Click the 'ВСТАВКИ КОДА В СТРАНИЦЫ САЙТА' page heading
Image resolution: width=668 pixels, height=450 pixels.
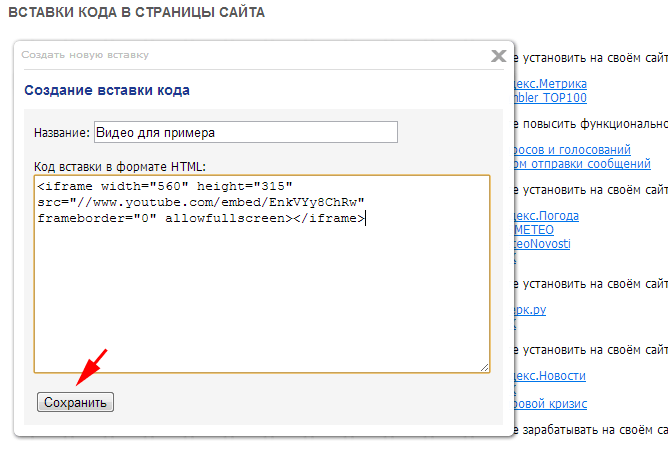click(136, 12)
